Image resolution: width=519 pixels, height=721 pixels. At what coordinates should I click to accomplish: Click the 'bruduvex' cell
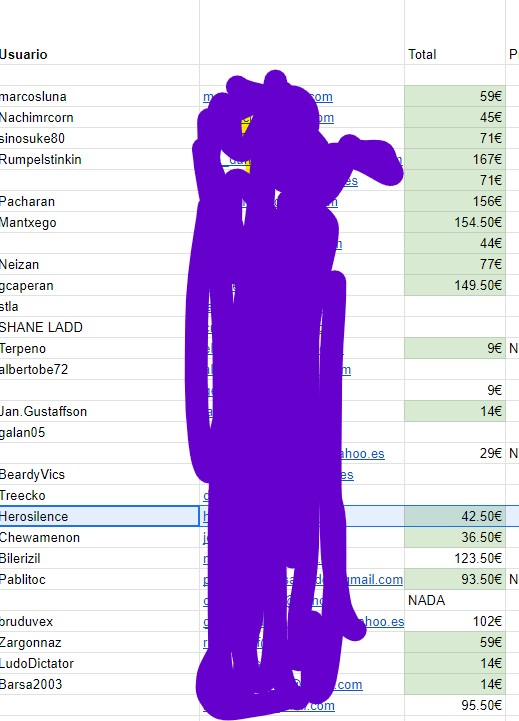coord(99,622)
